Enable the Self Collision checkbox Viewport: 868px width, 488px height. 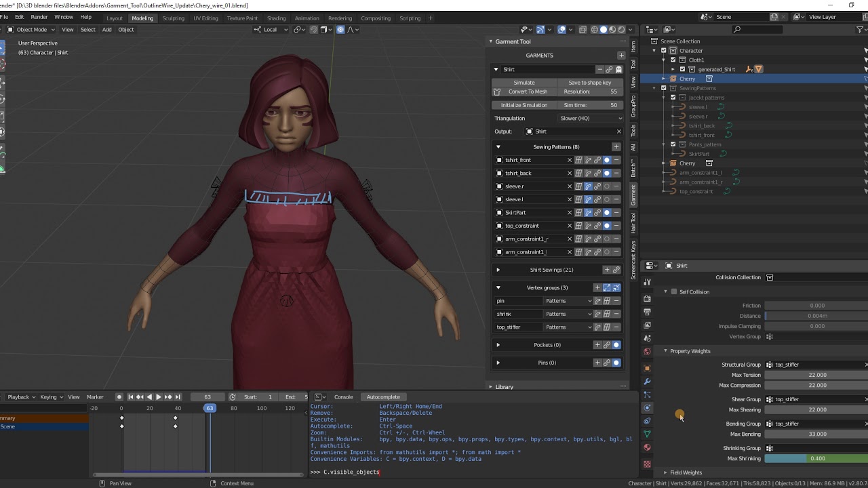click(674, 291)
